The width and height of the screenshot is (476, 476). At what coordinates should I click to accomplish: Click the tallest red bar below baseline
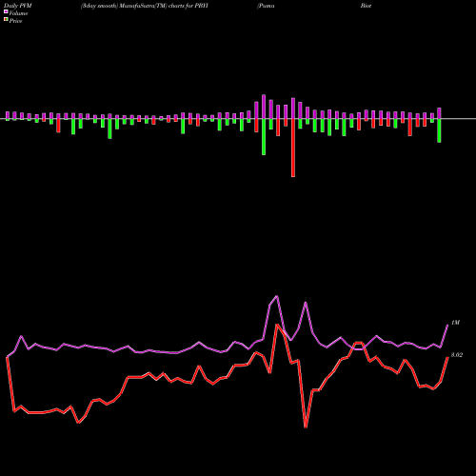(293, 148)
